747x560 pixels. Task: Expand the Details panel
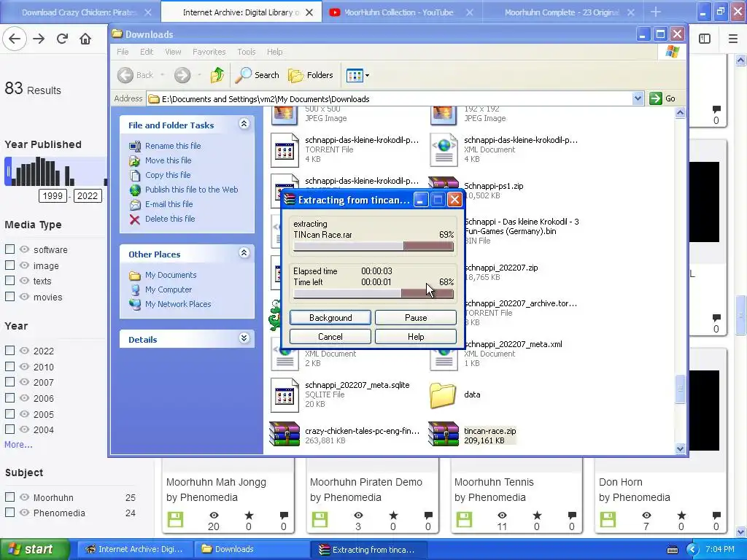(x=244, y=338)
